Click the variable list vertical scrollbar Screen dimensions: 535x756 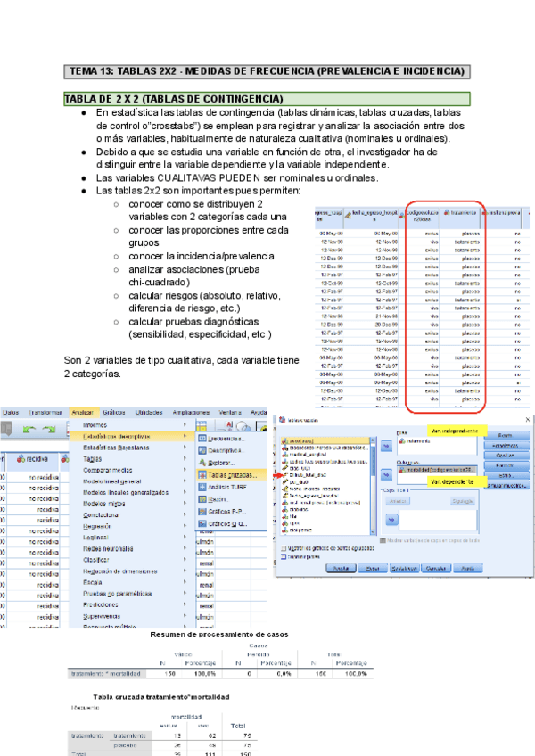point(373,486)
